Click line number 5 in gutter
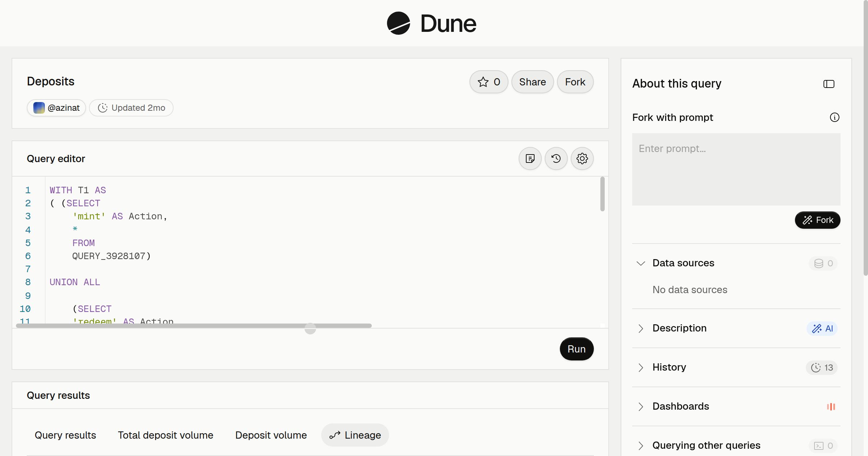This screenshot has height=456, width=868. point(28,243)
